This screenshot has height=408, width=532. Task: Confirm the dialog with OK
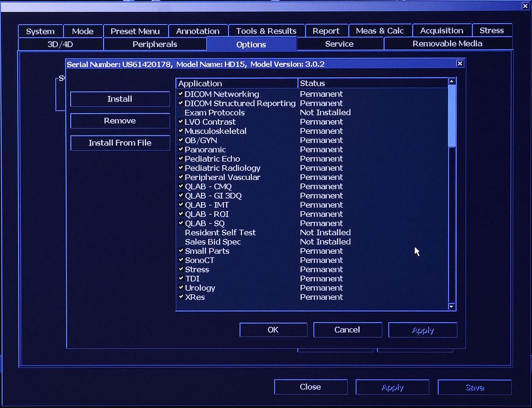(x=273, y=330)
